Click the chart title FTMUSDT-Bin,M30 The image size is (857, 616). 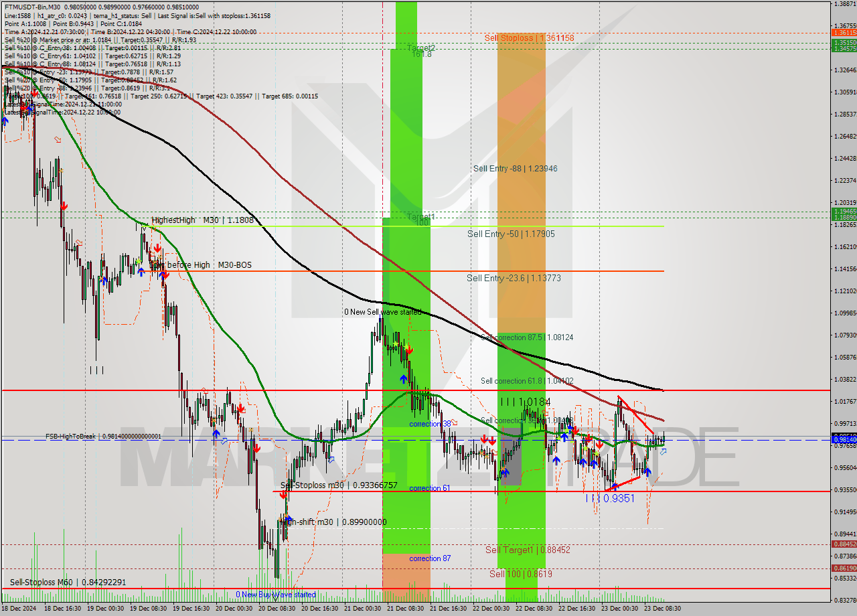click(x=33, y=7)
